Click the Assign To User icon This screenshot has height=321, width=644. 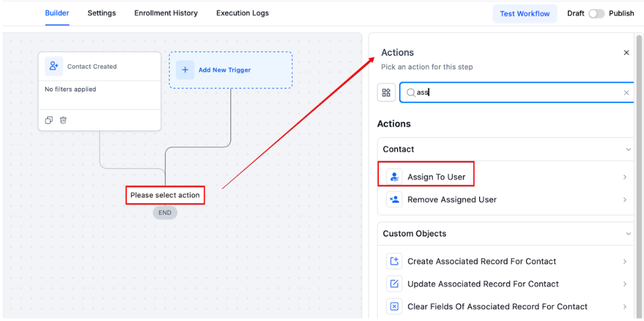click(394, 177)
